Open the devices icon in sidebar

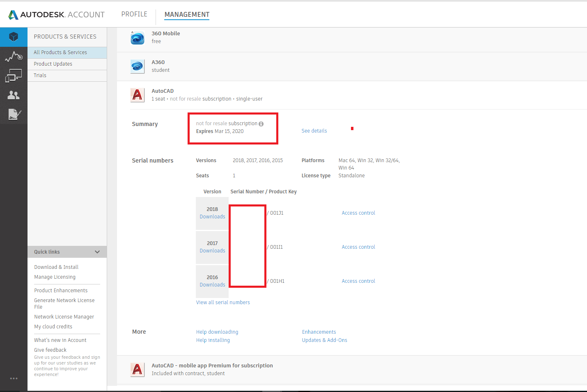coord(14,76)
